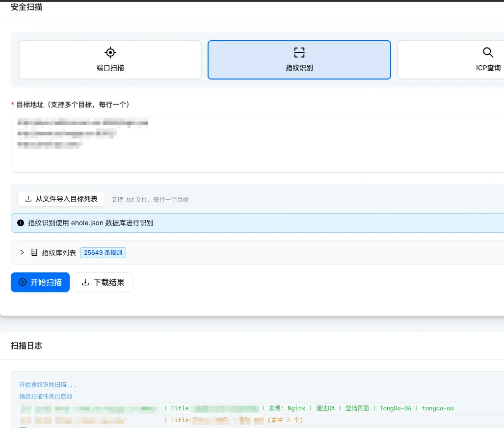Click the 指纹库列表 label
504x428 pixels.
coord(59,253)
